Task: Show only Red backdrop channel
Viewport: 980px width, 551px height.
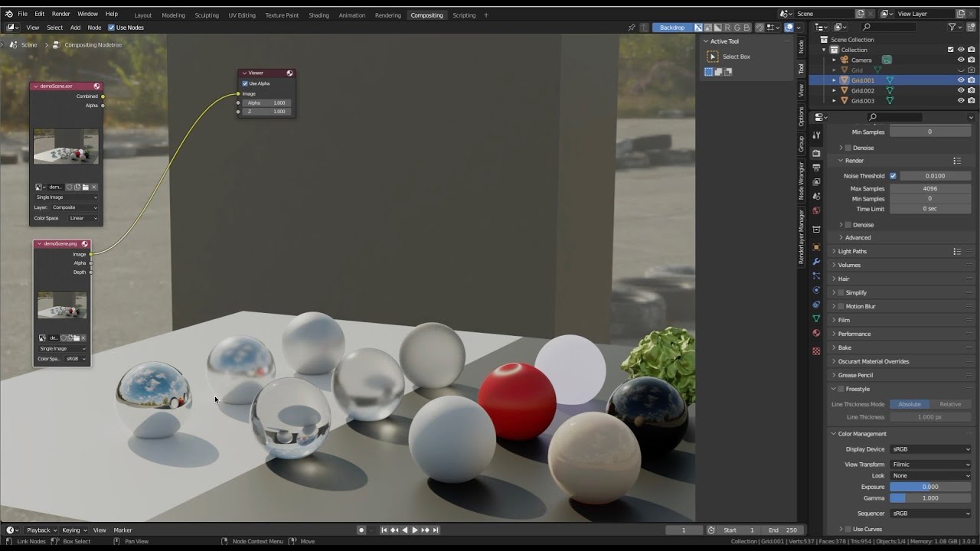Action: tap(727, 28)
